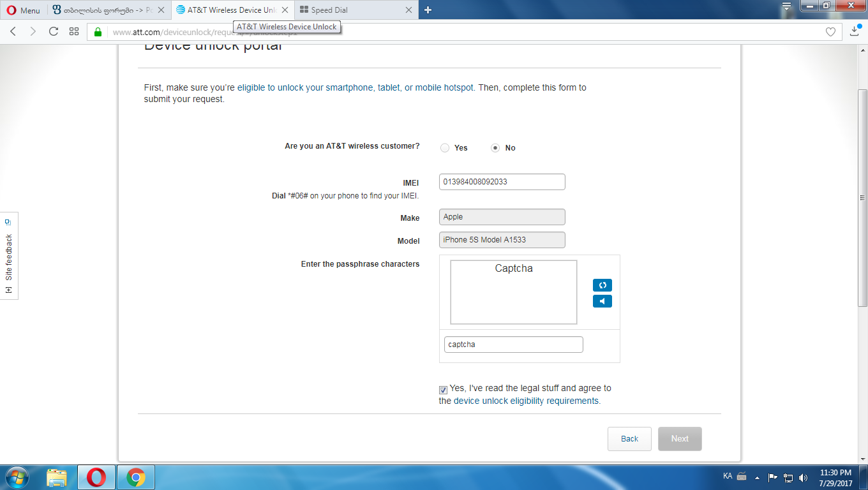Toggle the legal agreement checkbox
This screenshot has width=868, height=490.
pos(444,390)
